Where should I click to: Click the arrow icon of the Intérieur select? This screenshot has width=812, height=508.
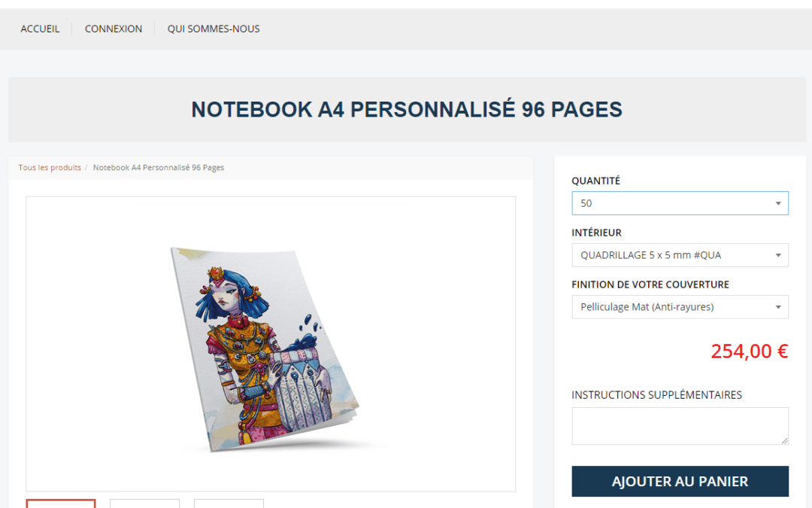[778, 256]
